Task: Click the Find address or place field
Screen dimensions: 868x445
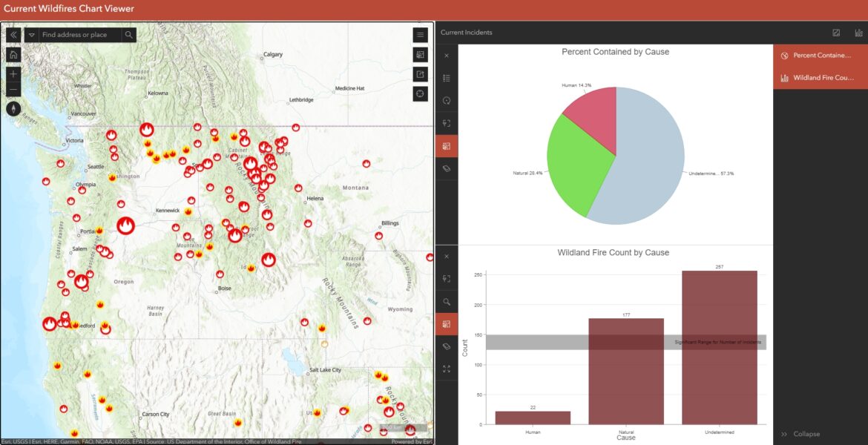Action: [x=79, y=35]
